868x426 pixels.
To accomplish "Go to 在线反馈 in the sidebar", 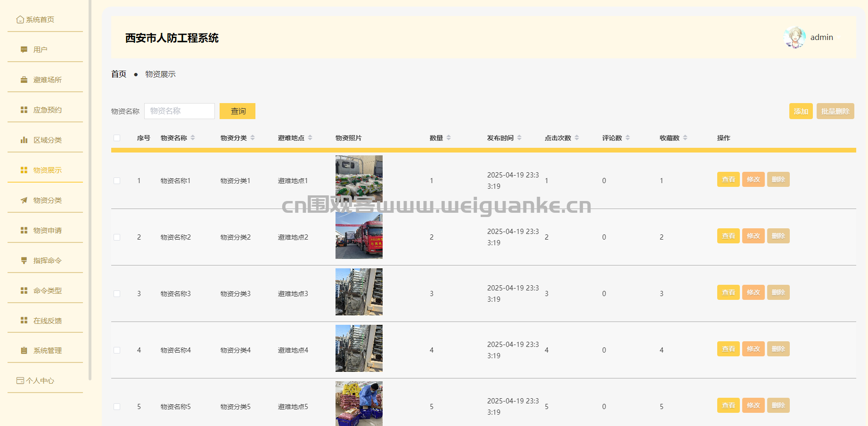I will coord(47,321).
